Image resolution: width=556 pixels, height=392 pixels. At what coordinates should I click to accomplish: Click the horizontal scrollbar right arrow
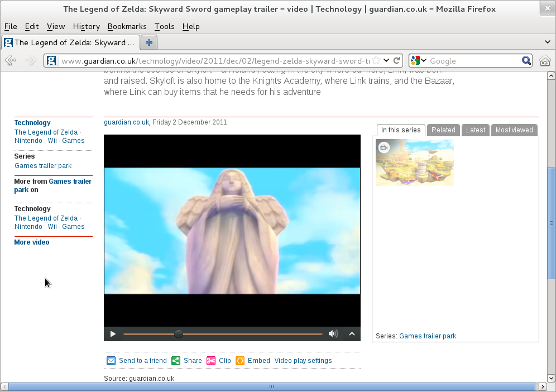pyautogui.click(x=543, y=386)
